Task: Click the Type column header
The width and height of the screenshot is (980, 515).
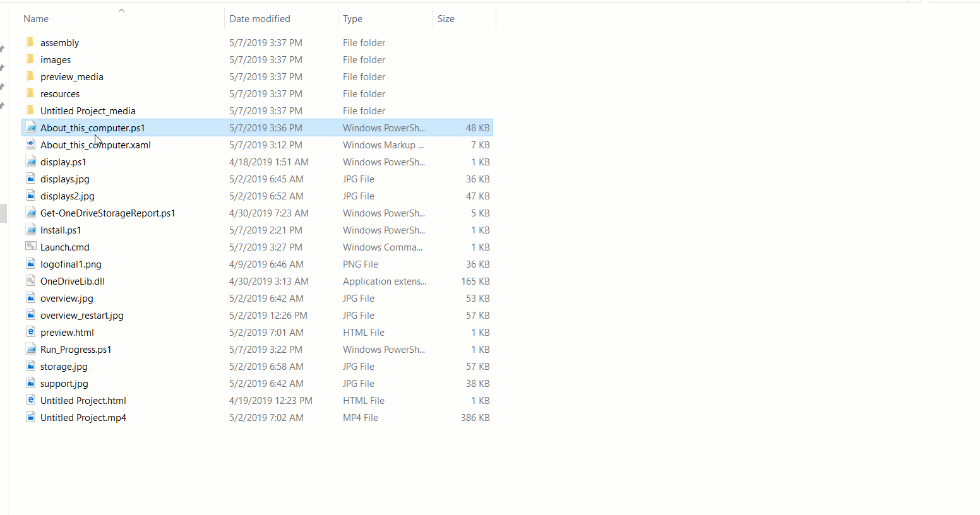Action: (352, 18)
